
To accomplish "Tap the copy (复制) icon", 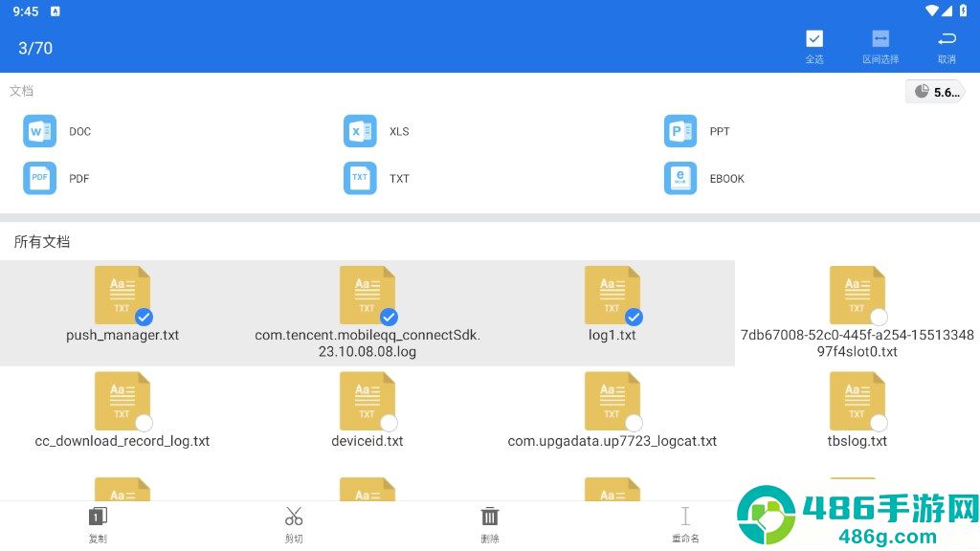I will click(x=98, y=517).
